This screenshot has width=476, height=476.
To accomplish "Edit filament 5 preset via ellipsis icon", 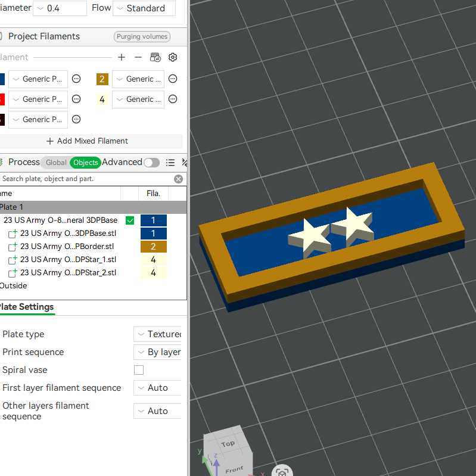I will coord(76,119).
